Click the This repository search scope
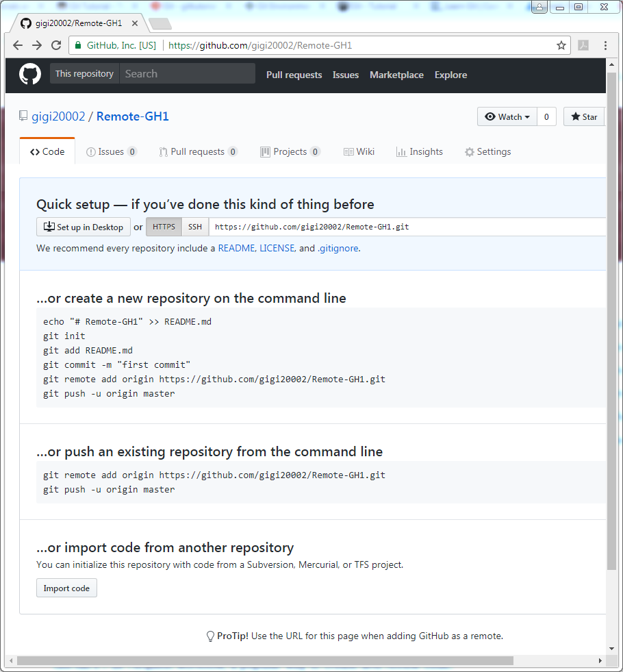 click(84, 74)
